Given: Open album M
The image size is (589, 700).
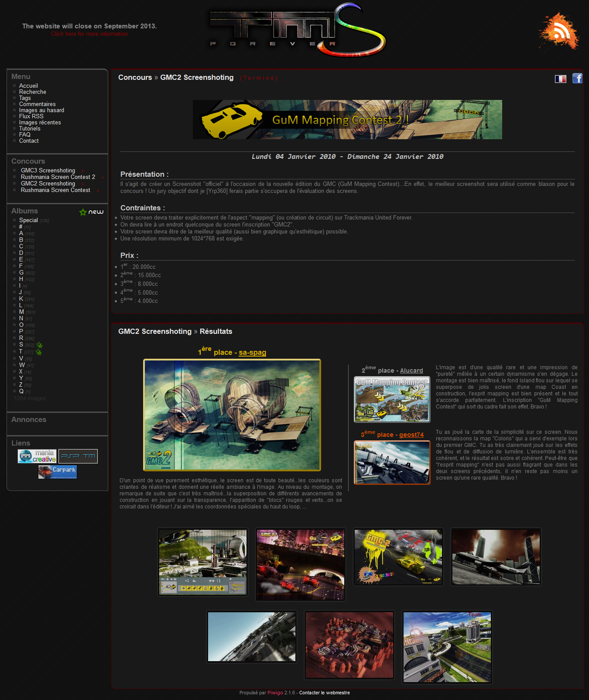Looking at the screenshot, I should [21, 312].
